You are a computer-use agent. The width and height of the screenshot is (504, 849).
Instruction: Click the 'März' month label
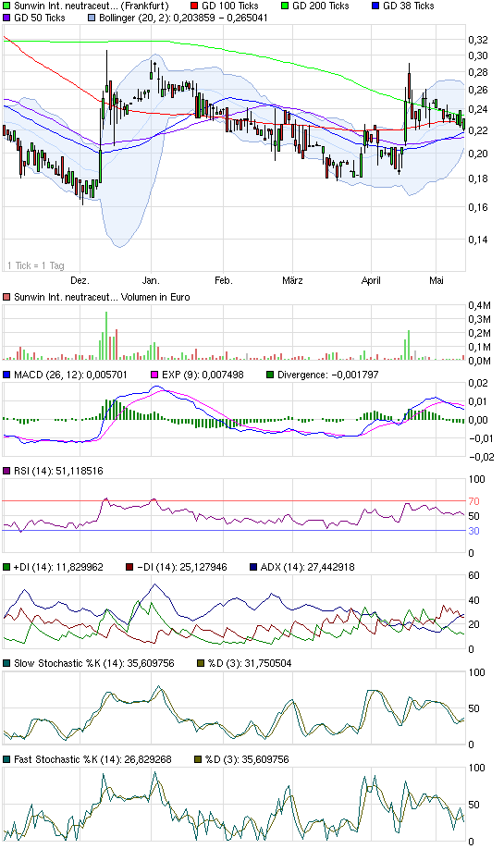pyautogui.click(x=292, y=280)
